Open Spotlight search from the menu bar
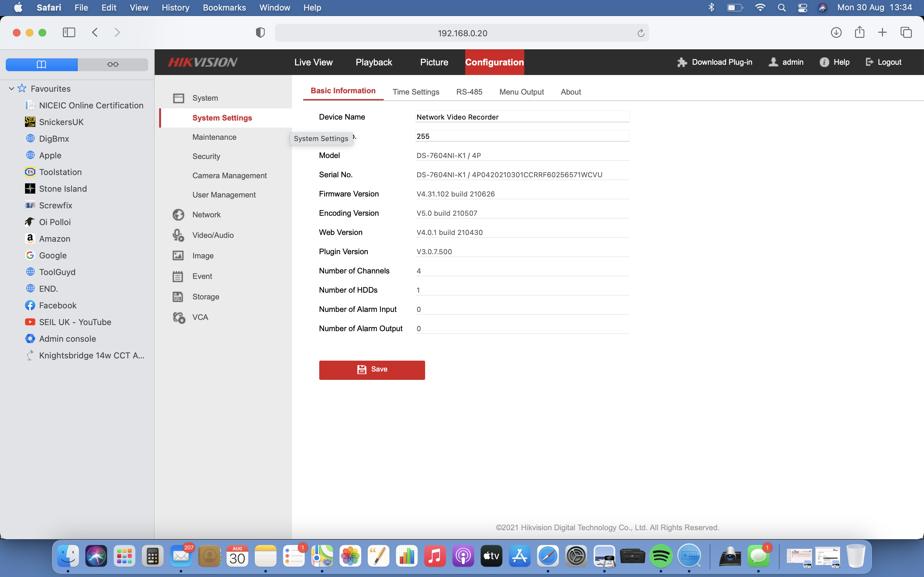924x577 pixels. pyautogui.click(x=782, y=7)
